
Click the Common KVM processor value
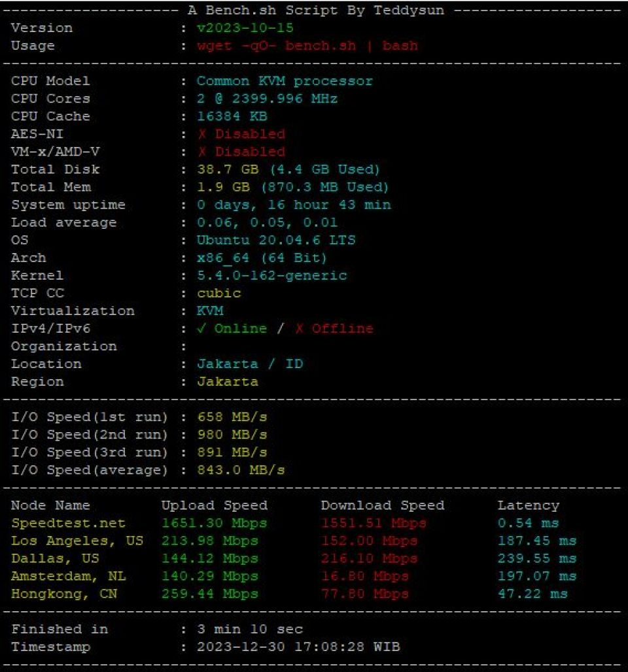click(x=285, y=81)
